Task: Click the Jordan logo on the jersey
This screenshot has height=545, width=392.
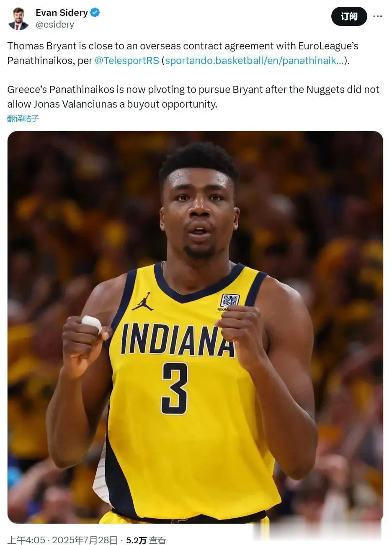Action: click(142, 301)
